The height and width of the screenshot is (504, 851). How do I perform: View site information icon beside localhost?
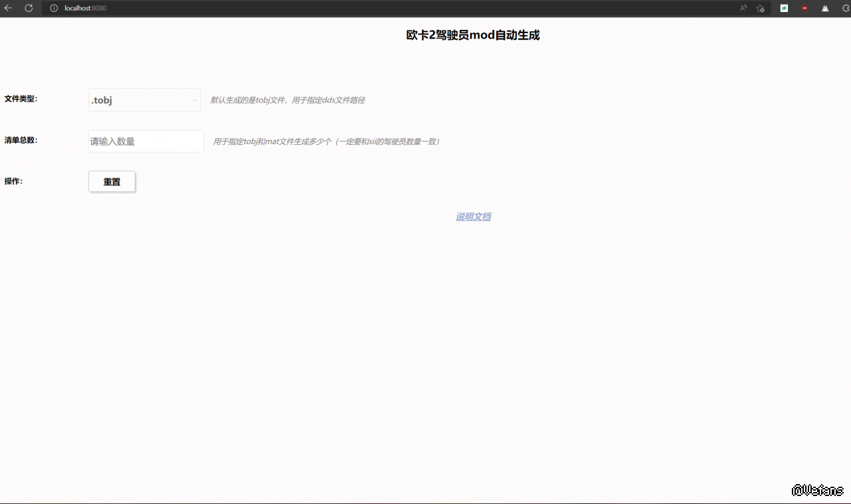(54, 8)
